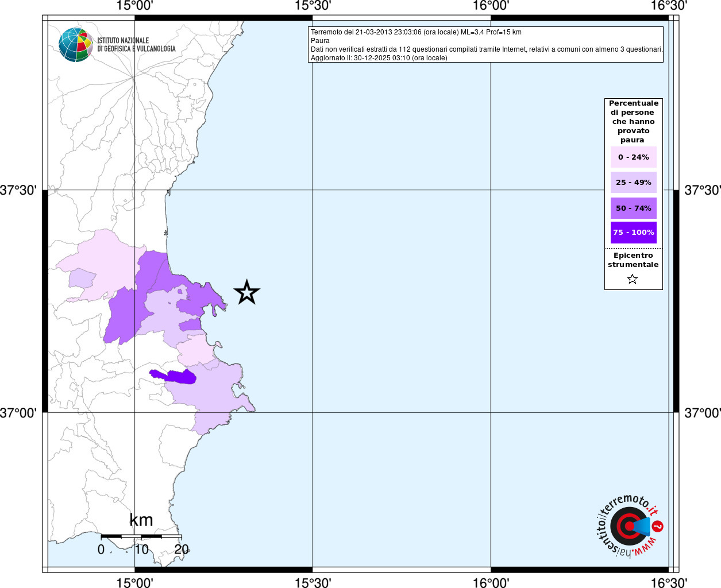The height and width of the screenshot is (588, 721).
Task: Click the 'Terremoto del 21-03-2013' header line
Action: coord(416,32)
